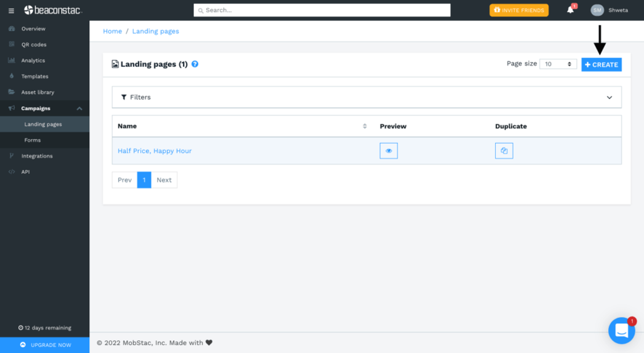Click the Duplicate column header

[511, 126]
